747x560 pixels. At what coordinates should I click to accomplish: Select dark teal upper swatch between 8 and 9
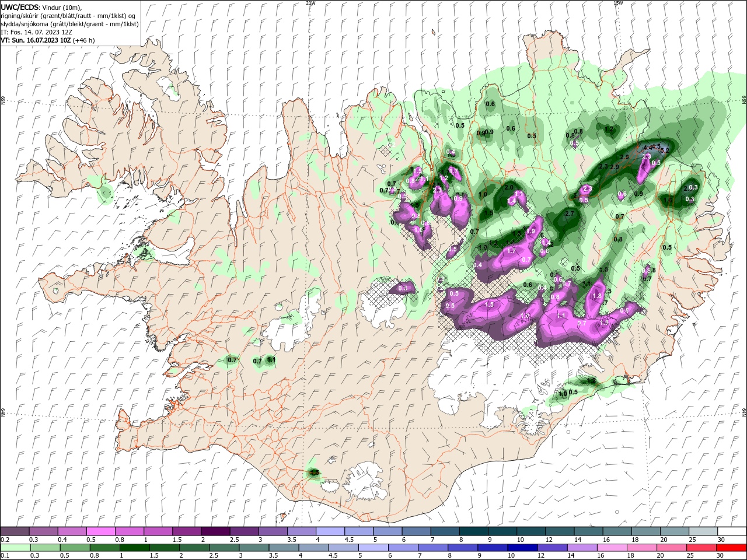(473, 531)
